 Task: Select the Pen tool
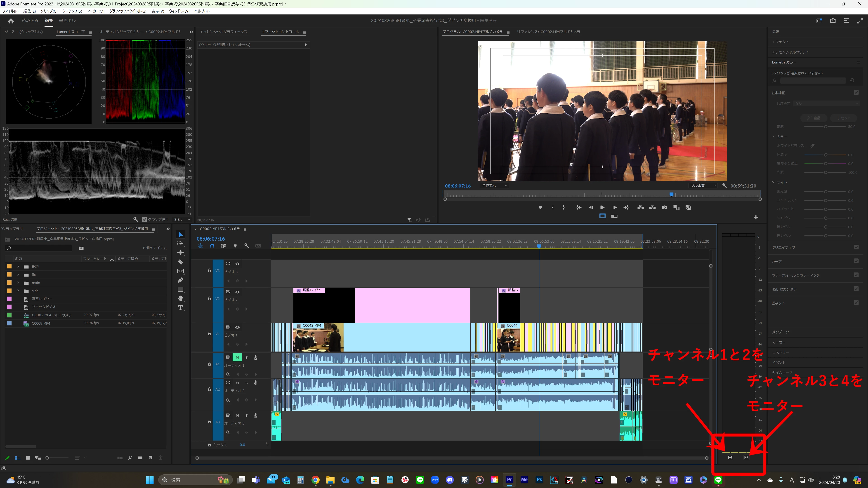181,280
